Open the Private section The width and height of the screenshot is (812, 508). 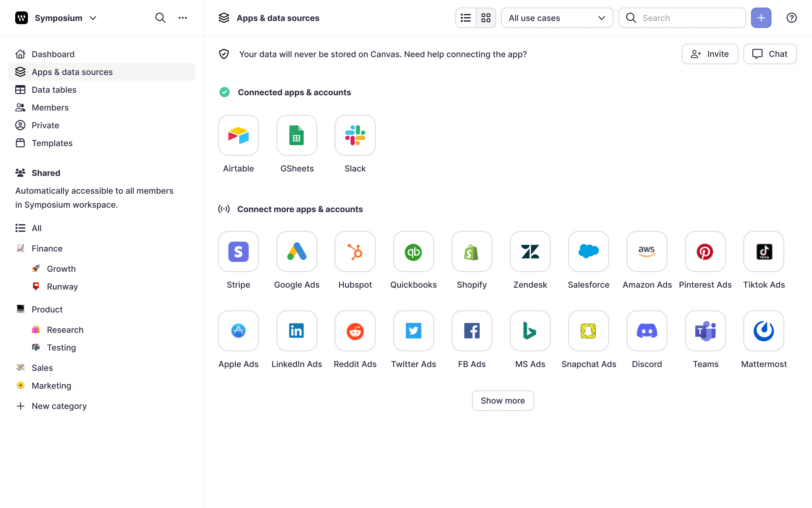tap(101, 125)
